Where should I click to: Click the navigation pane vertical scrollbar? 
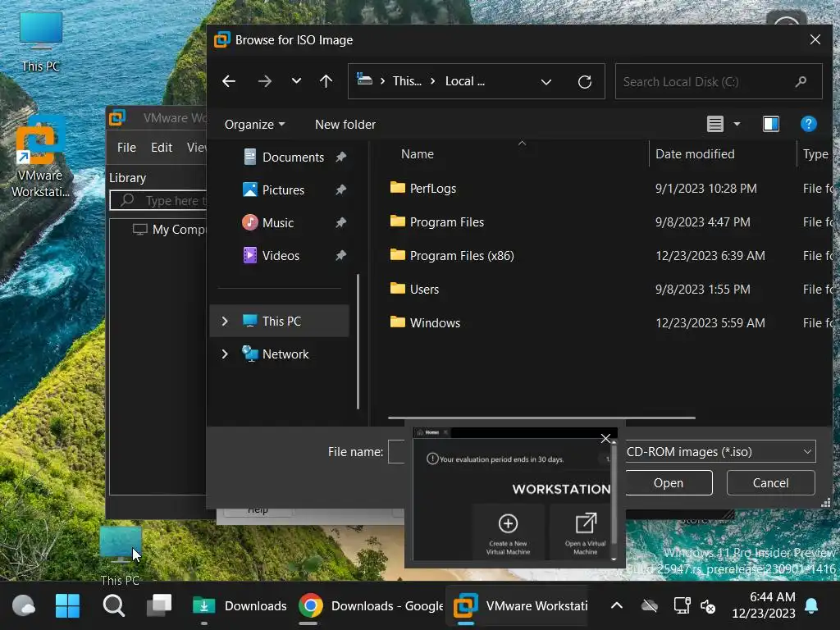[358, 341]
